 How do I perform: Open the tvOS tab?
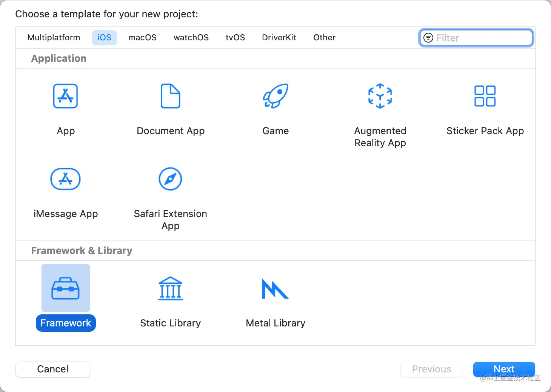click(x=235, y=38)
